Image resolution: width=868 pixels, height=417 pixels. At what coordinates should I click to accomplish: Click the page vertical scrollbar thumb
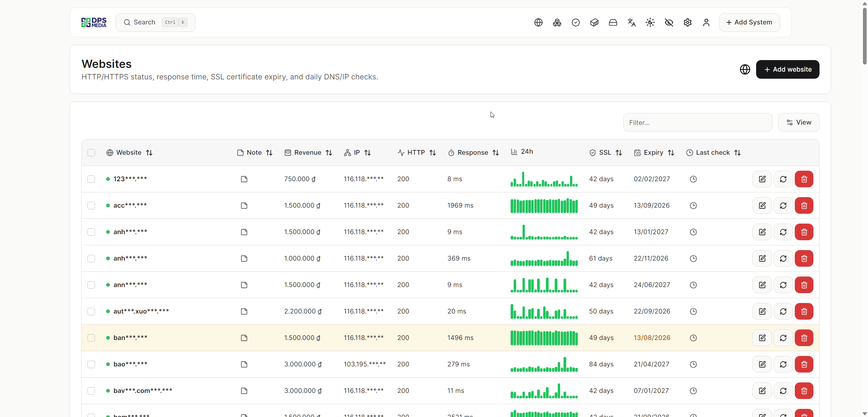pyautogui.click(x=865, y=36)
